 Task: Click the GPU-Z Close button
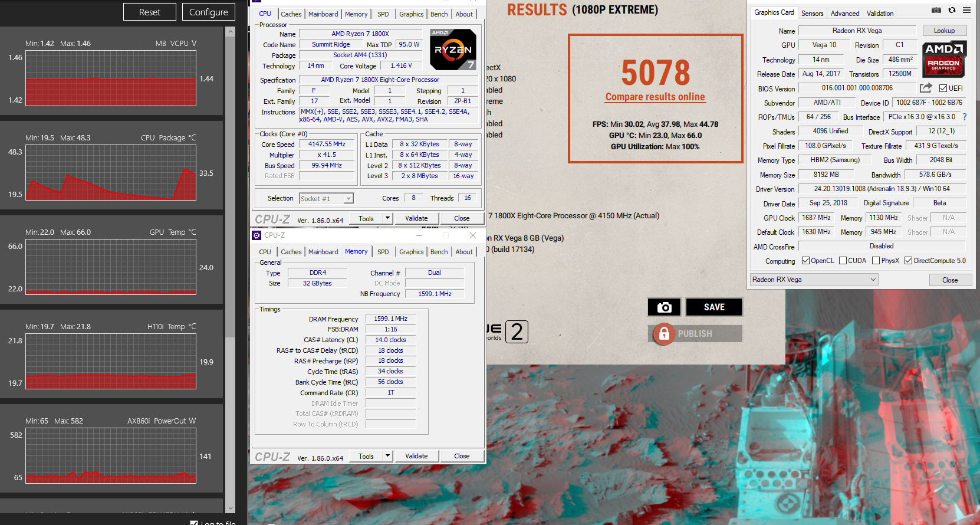coord(950,280)
